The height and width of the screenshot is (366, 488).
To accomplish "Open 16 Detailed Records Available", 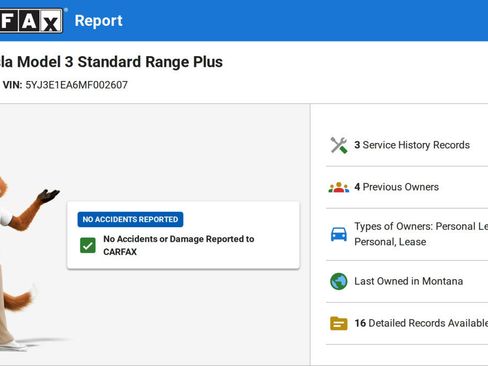I will click(421, 323).
